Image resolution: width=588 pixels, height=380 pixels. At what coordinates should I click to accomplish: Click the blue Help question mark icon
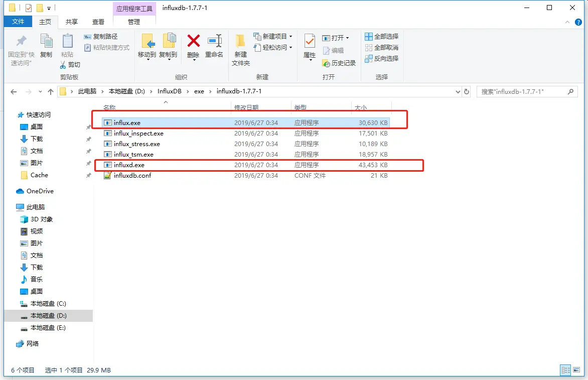tap(578, 22)
